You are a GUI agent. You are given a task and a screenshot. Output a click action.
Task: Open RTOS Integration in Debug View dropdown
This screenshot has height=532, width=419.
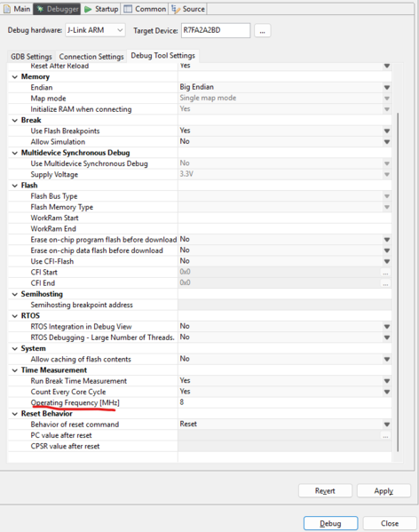click(387, 326)
